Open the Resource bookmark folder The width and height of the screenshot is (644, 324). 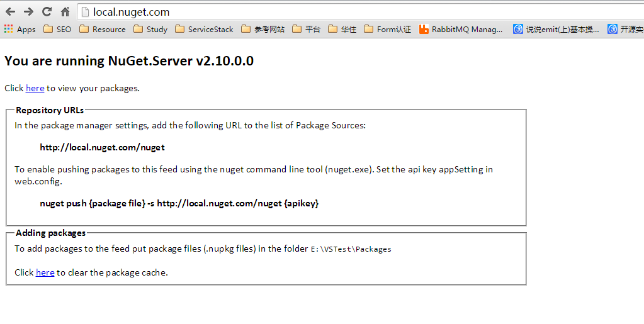click(x=102, y=29)
